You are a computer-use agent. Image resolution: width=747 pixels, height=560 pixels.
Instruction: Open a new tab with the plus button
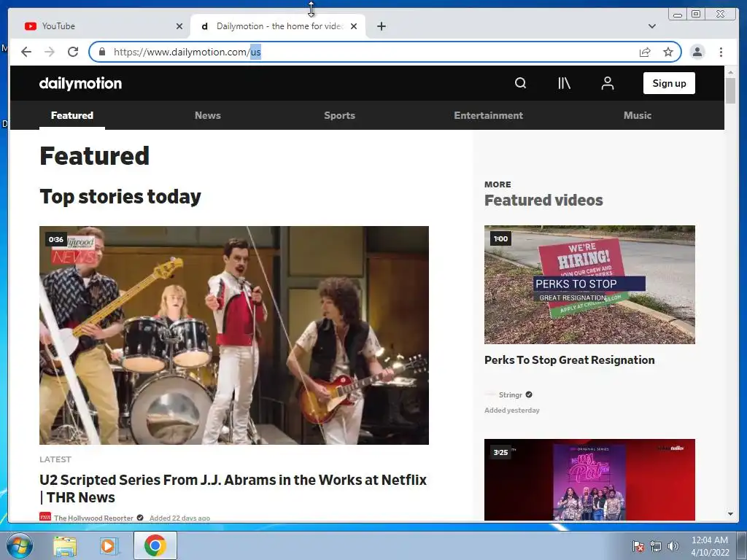tap(381, 26)
